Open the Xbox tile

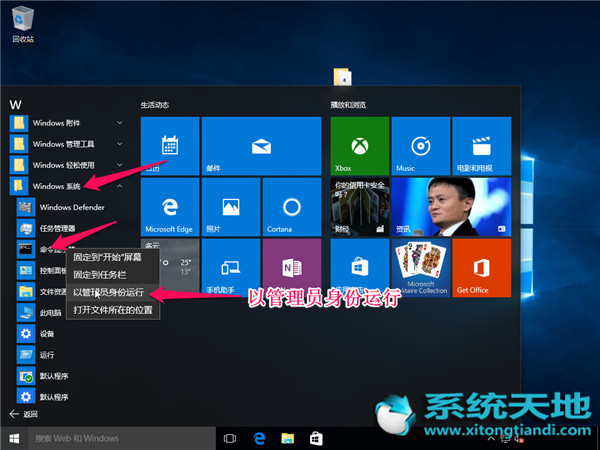tap(359, 146)
